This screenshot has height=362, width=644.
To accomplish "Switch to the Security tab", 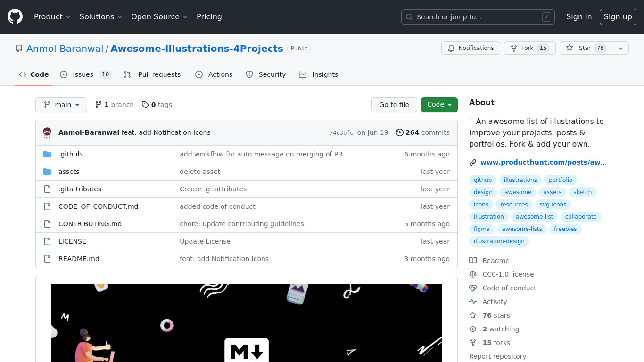I will pyautogui.click(x=266, y=74).
